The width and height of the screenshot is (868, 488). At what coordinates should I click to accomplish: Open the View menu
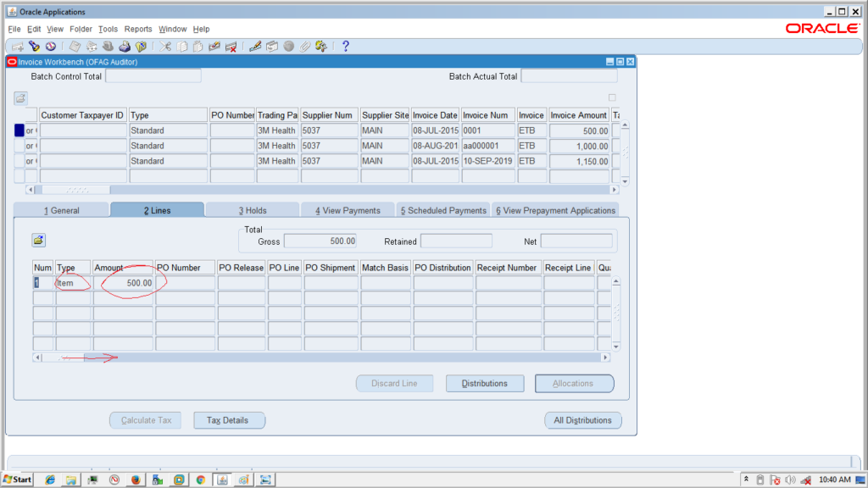55,29
